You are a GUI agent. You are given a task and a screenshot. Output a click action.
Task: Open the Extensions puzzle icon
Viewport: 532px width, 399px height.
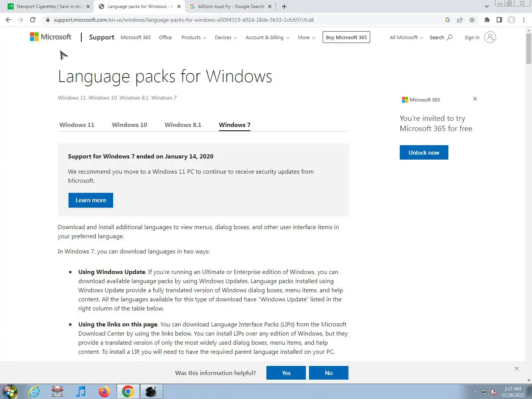coord(487,20)
